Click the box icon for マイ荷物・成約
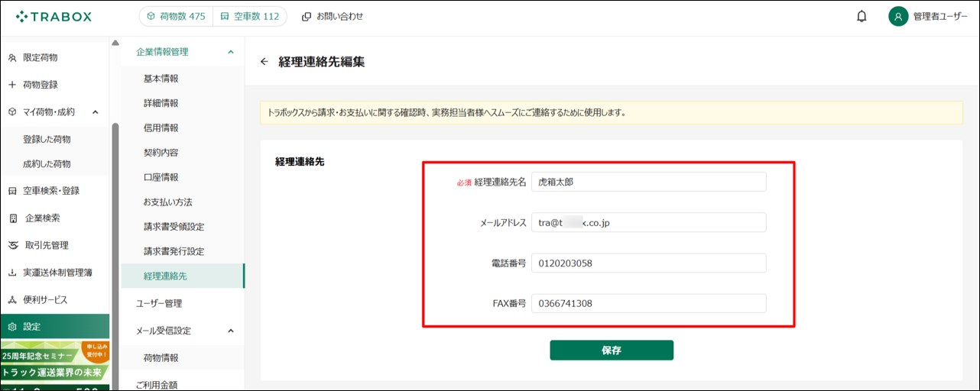The image size is (980, 391). [12, 112]
